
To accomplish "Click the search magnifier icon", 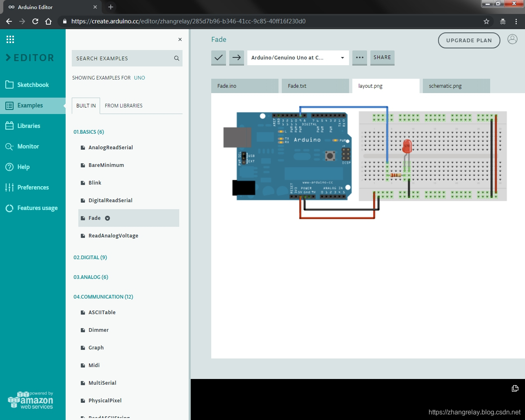I will point(177,58).
